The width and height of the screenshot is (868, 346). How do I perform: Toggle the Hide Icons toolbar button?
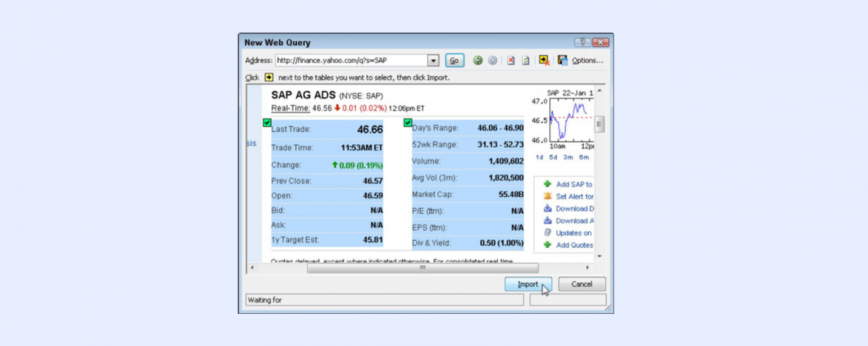pos(544,60)
